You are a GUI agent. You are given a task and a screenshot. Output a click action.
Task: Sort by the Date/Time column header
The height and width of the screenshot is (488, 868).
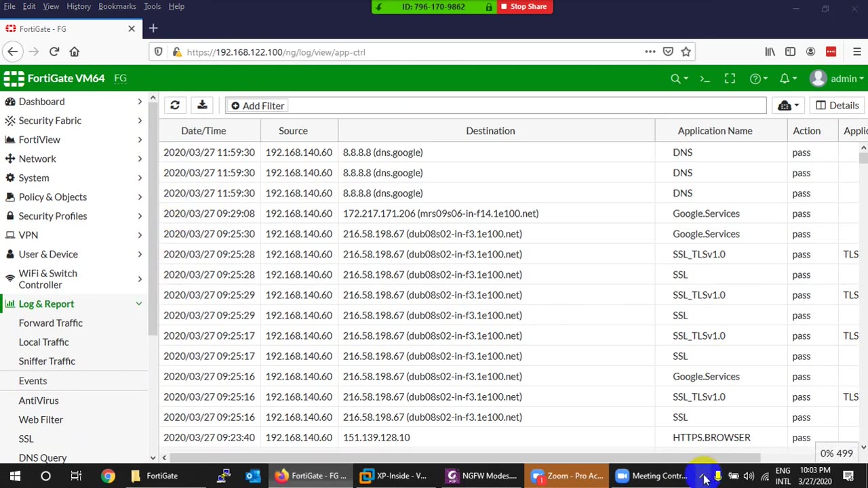pos(203,131)
